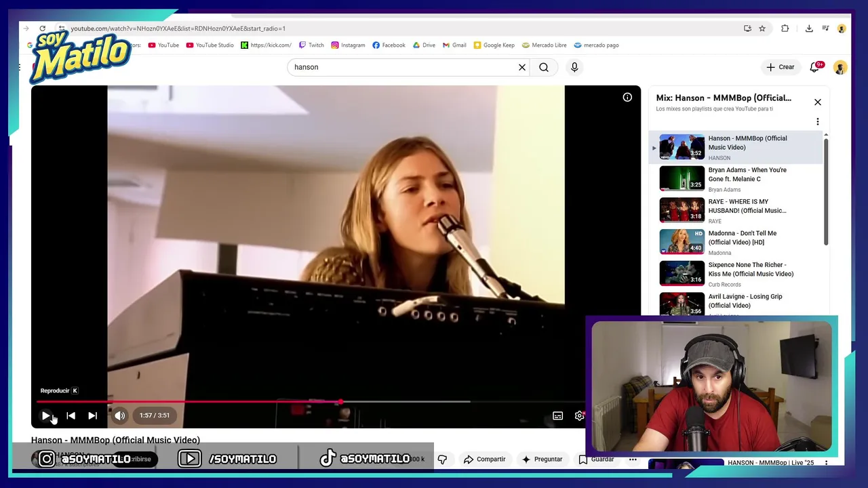Open the video settings gear

pyautogui.click(x=579, y=415)
